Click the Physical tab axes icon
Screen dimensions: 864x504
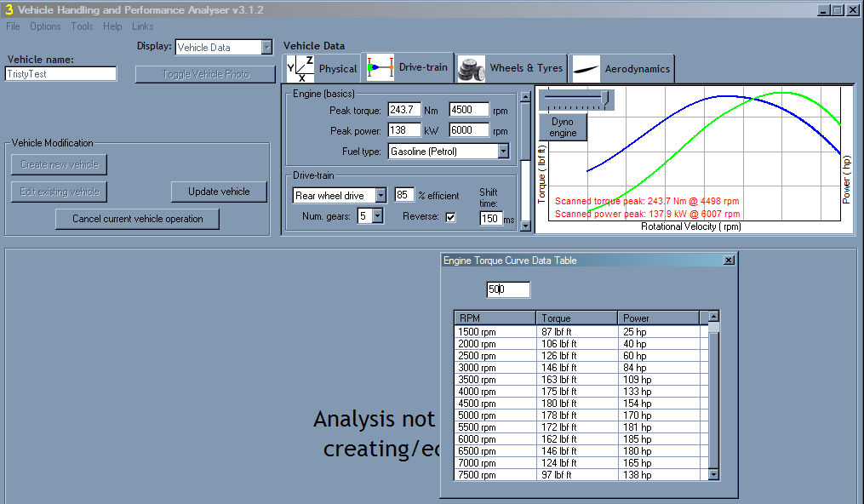(x=300, y=69)
